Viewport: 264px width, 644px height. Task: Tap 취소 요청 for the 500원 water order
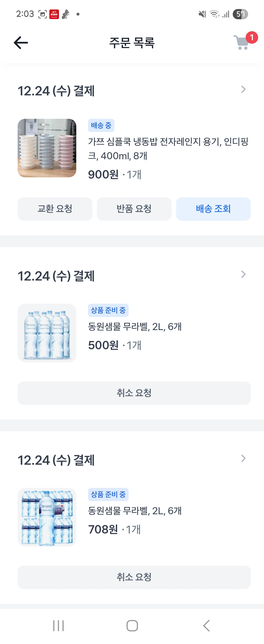(x=134, y=393)
